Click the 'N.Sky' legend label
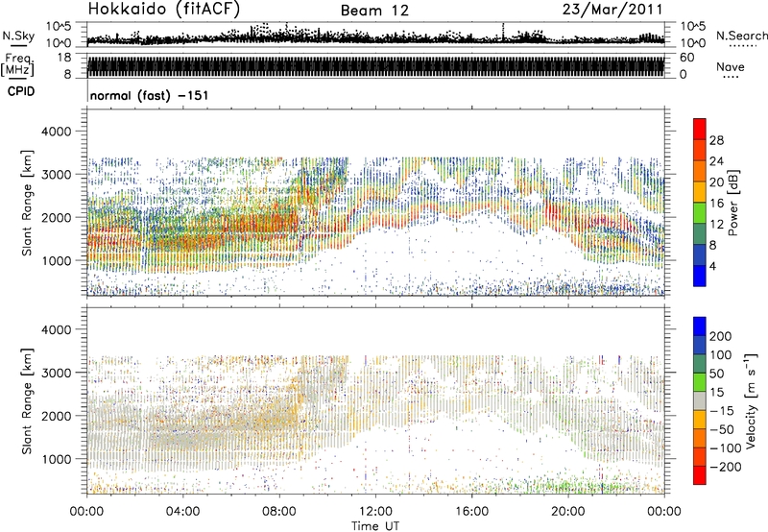This screenshot has height=532, width=768. 18,36
